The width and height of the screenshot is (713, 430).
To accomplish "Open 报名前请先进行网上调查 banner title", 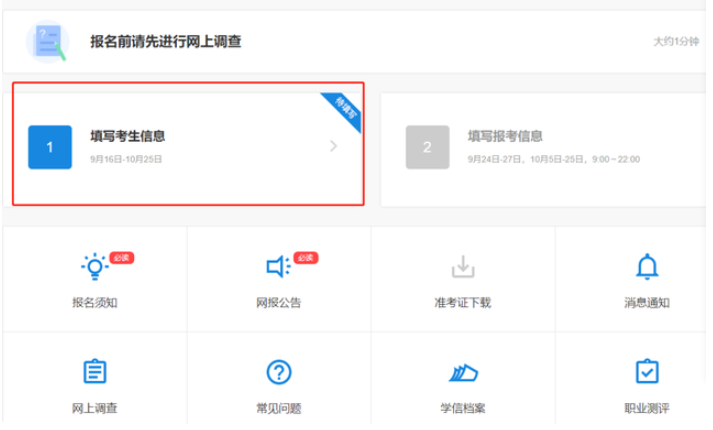I will point(166,41).
